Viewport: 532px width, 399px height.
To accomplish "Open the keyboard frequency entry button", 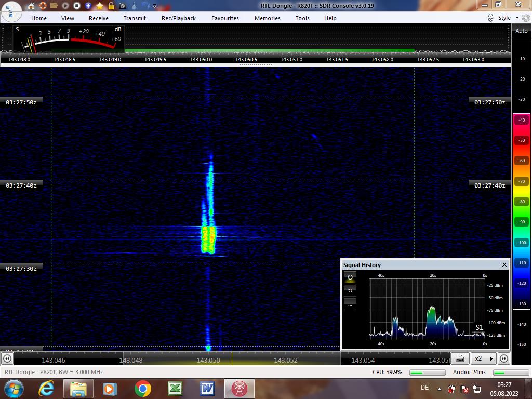I will click(460, 358).
